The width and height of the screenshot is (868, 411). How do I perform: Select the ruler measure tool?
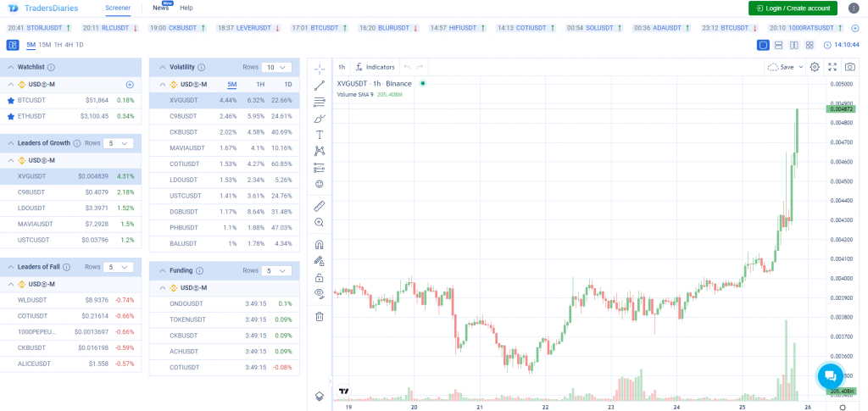tap(320, 206)
